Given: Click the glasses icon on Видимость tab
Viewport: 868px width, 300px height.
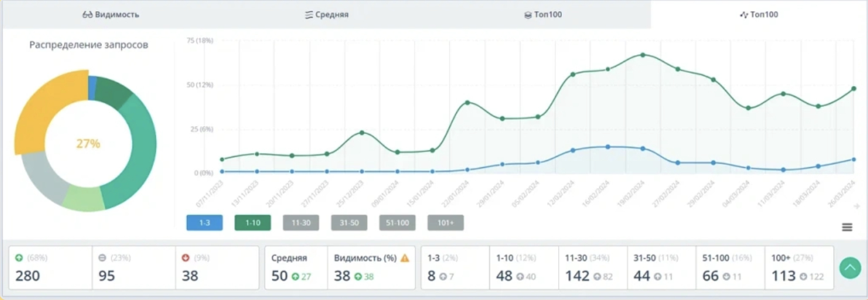Looking at the screenshot, I should point(87,15).
